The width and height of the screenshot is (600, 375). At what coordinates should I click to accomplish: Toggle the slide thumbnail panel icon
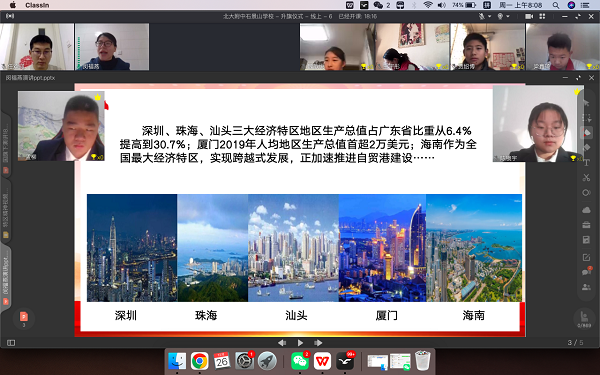point(11,343)
